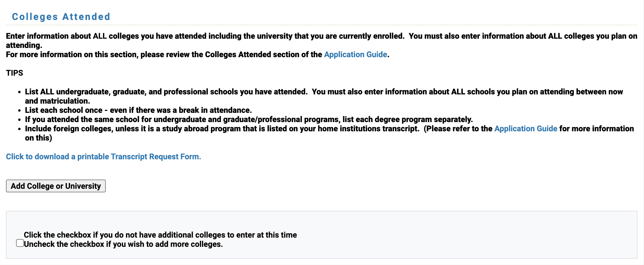Mark the checkbox about not adding more colleges
Image resolution: width=644 pixels, height=265 pixels.
click(x=20, y=243)
